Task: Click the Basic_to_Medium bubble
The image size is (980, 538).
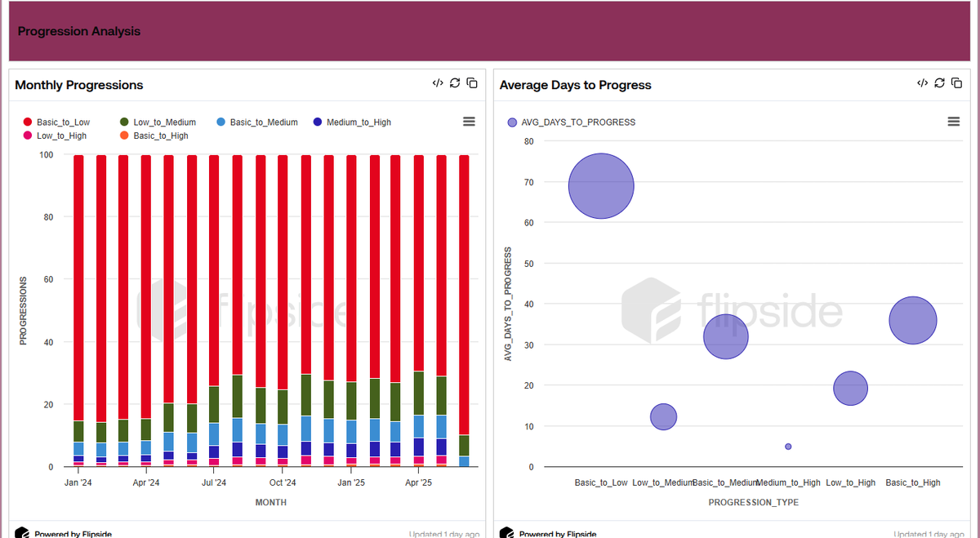Action: click(x=726, y=337)
